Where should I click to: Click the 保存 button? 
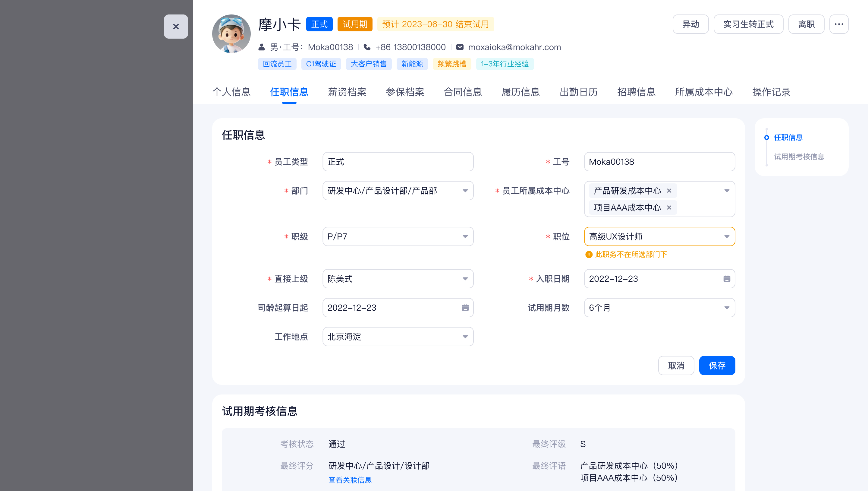pyautogui.click(x=717, y=365)
